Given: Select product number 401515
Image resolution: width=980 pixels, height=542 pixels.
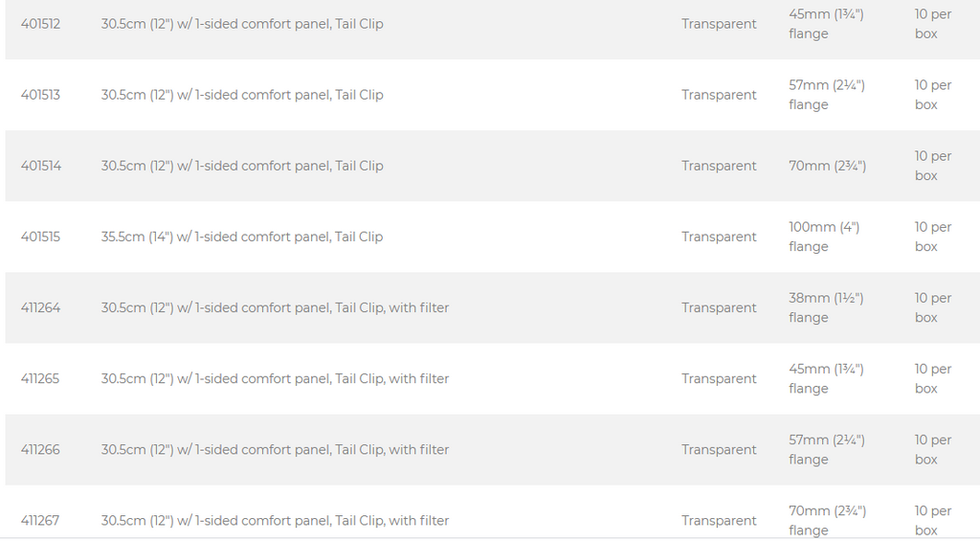Looking at the screenshot, I should [x=40, y=237].
